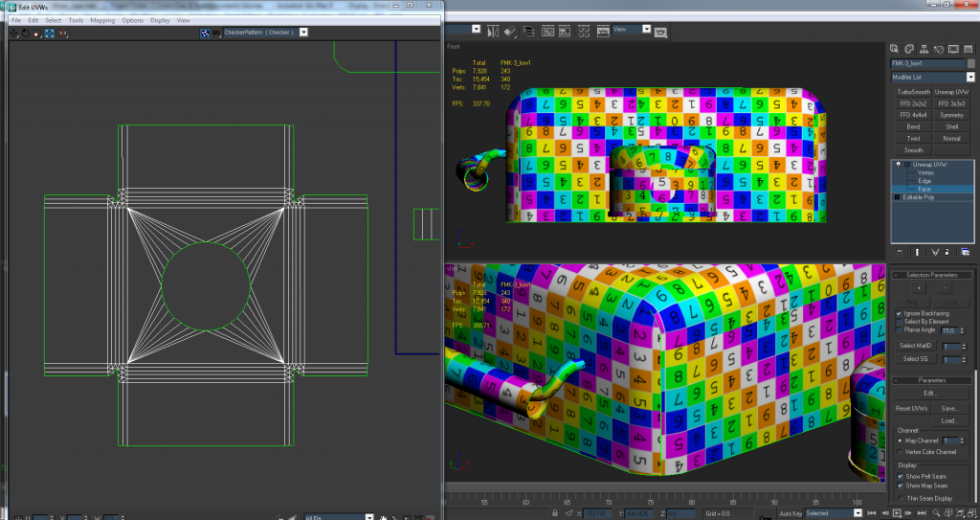Expand the Modifier List dropdown

tap(969, 77)
